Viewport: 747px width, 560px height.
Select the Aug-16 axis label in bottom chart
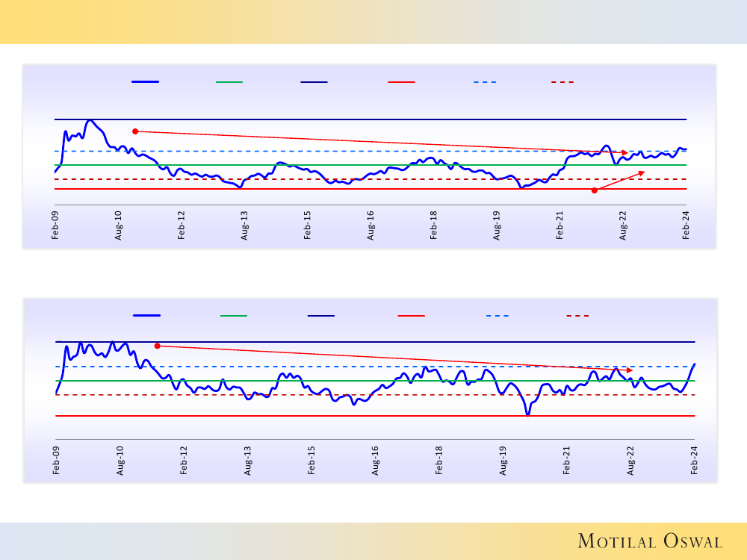pyautogui.click(x=375, y=461)
